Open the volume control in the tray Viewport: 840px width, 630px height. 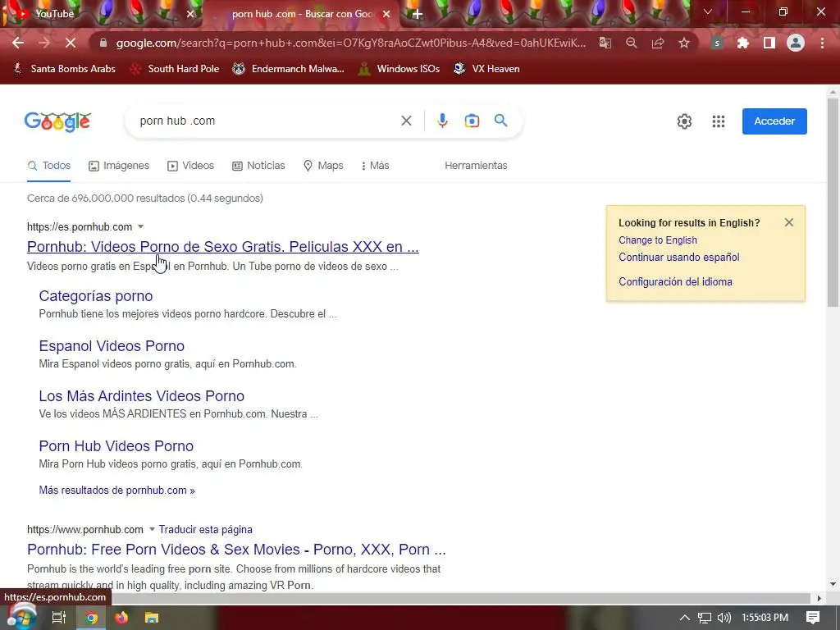point(724,618)
